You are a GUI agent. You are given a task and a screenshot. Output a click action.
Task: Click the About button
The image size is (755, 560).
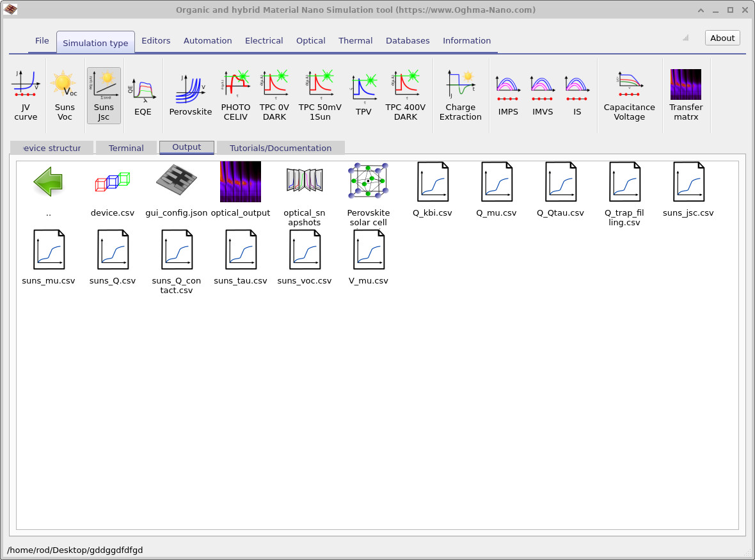coord(722,38)
